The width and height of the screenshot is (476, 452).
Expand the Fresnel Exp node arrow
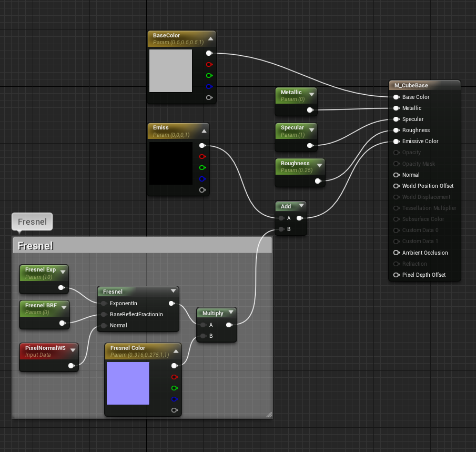click(63, 272)
